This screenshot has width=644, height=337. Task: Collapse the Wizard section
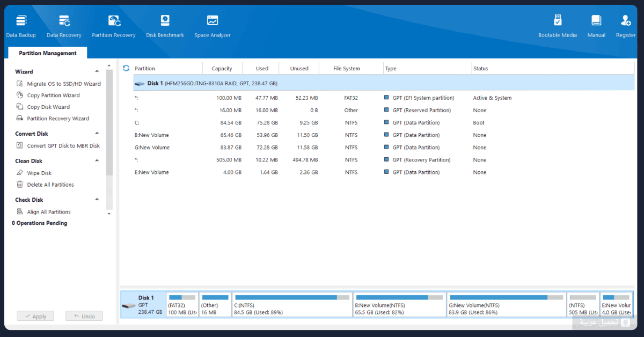pyautogui.click(x=97, y=71)
